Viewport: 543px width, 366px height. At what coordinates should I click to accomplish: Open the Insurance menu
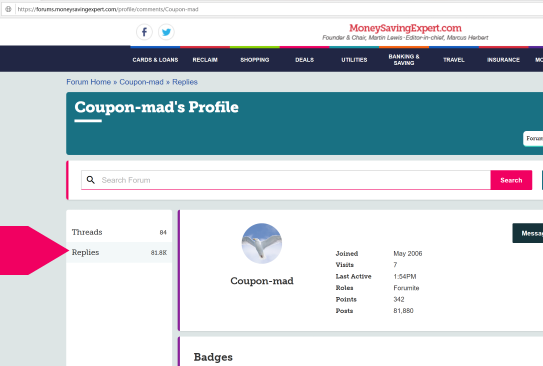(503, 60)
